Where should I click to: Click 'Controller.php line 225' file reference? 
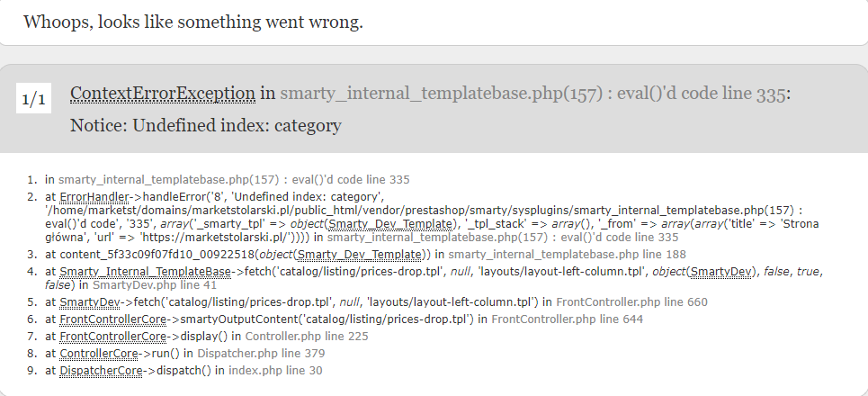pos(307,337)
